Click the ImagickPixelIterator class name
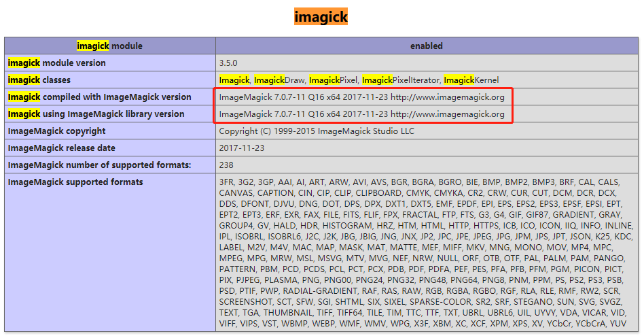644x336 pixels. click(400, 80)
